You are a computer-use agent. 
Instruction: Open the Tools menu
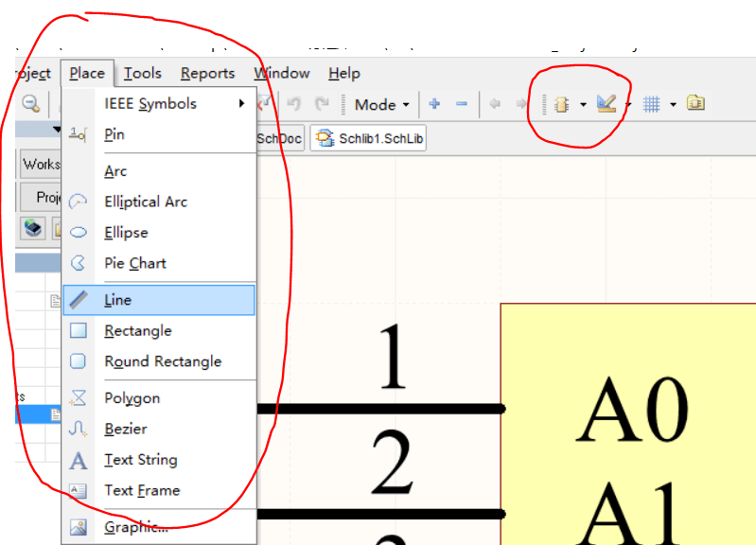pyautogui.click(x=142, y=73)
